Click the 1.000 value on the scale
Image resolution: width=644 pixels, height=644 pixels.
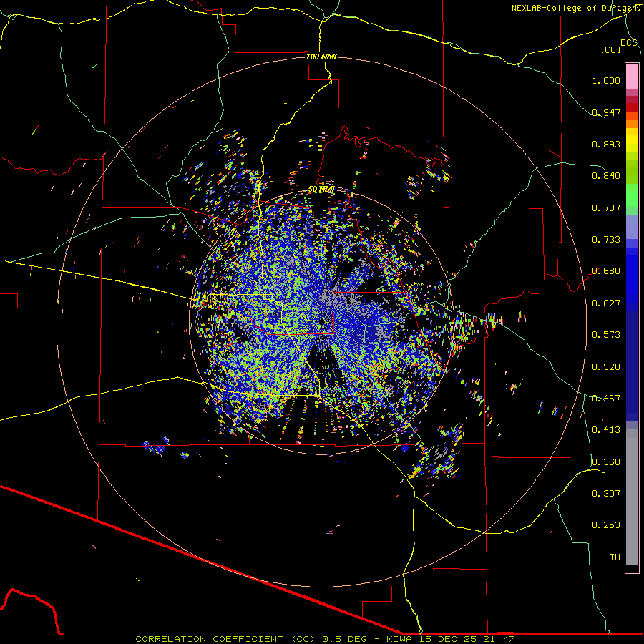pyautogui.click(x=606, y=80)
